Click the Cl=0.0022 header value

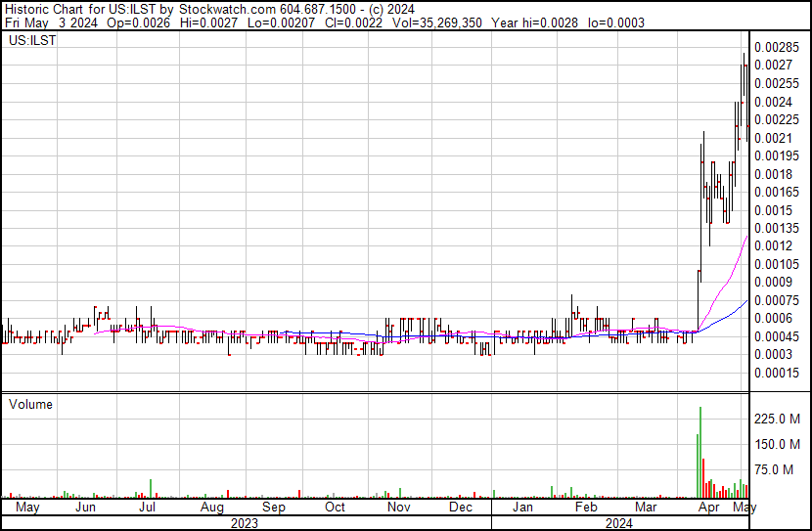pyautogui.click(x=353, y=23)
